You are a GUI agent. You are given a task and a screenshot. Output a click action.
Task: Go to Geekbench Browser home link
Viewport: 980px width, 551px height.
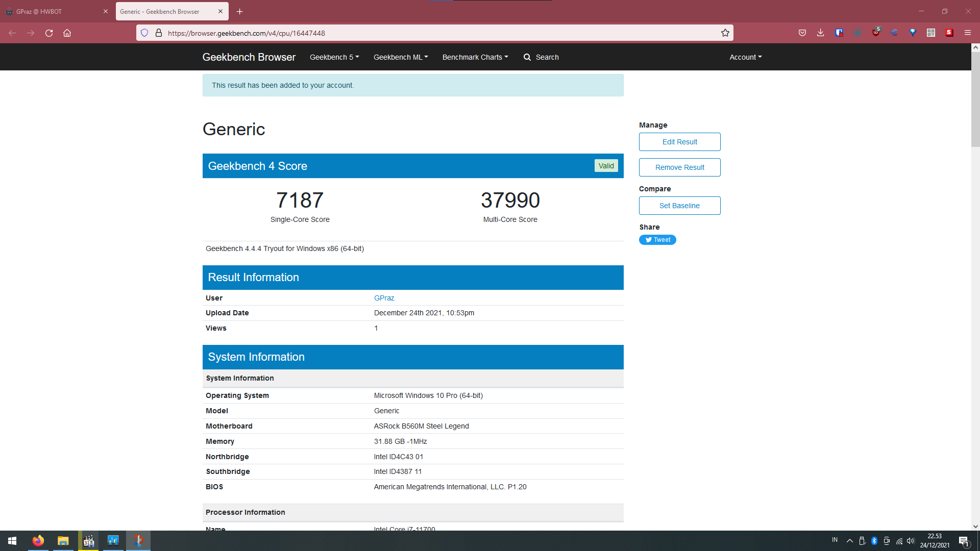click(249, 57)
